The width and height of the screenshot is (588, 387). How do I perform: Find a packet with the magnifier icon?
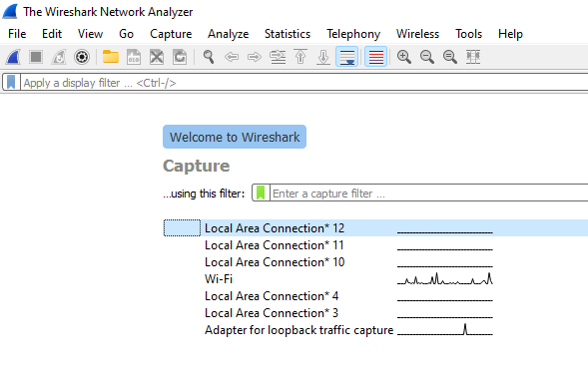click(x=209, y=57)
